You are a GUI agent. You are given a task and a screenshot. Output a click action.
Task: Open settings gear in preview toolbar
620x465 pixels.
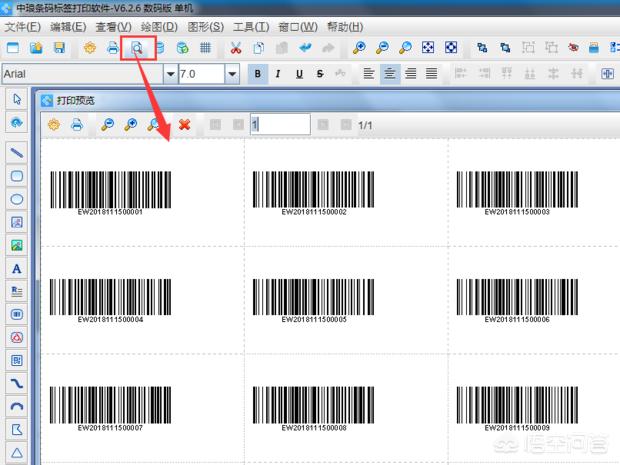(x=54, y=125)
